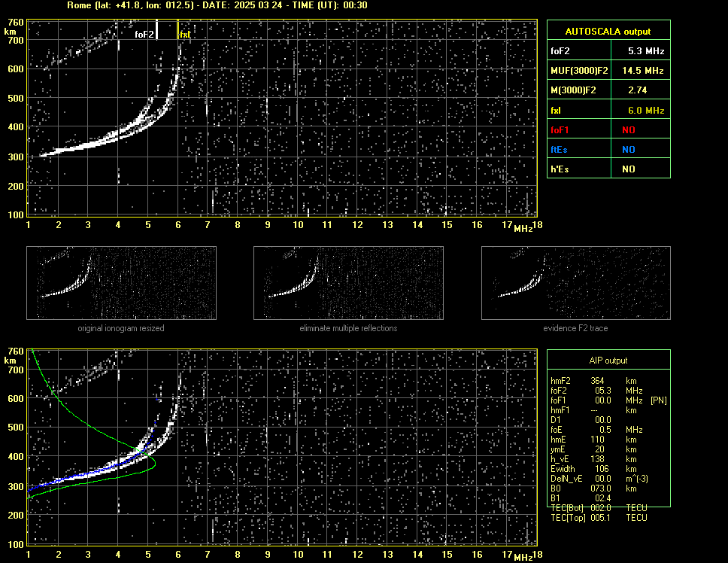The width and height of the screenshot is (728, 563).
Task: Click the evidence F2 trace caption
Action: click(x=576, y=328)
